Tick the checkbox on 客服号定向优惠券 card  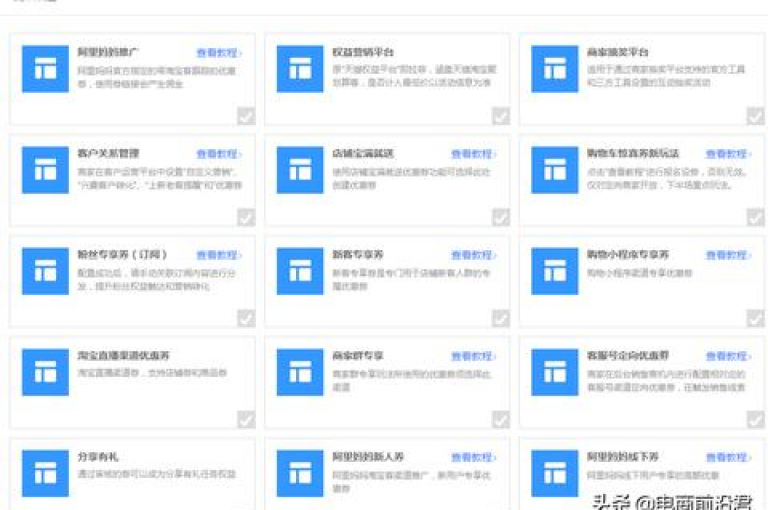755,419
